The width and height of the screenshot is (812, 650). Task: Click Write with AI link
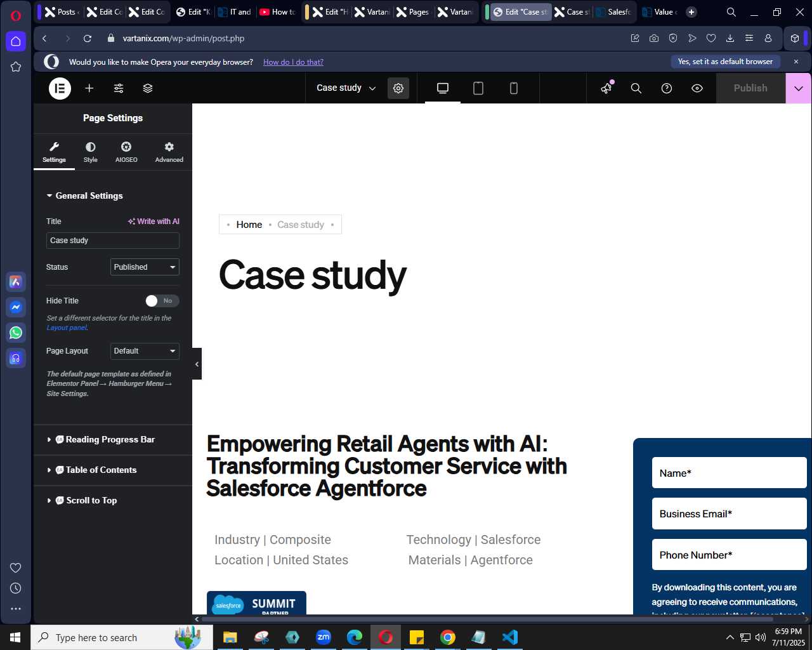point(154,222)
